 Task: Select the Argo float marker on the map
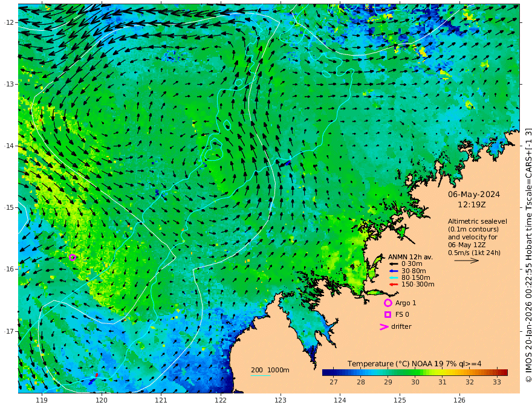pyautogui.click(x=73, y=257)
